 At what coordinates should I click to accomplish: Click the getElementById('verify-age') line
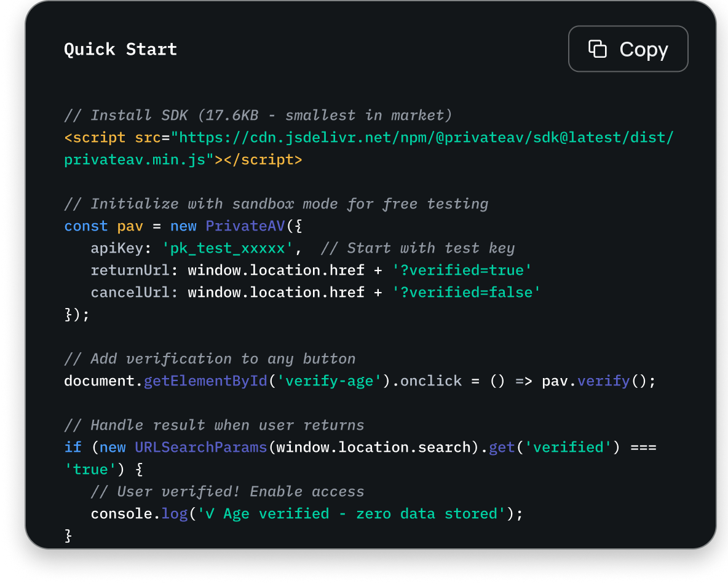[x=360, y=381]
